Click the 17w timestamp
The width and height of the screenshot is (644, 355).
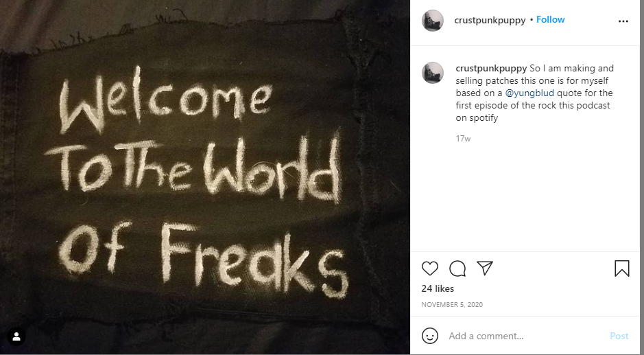pos(463,139)
